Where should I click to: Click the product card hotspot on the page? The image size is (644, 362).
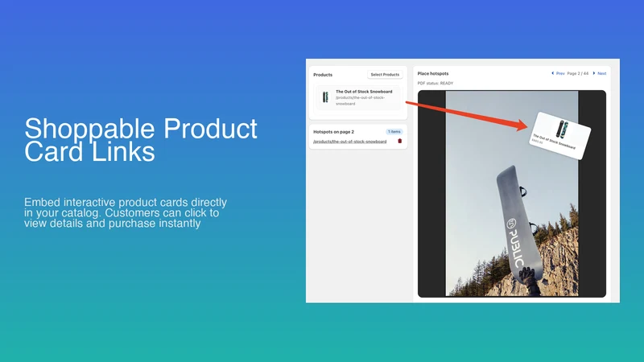(x=559, y=135)
